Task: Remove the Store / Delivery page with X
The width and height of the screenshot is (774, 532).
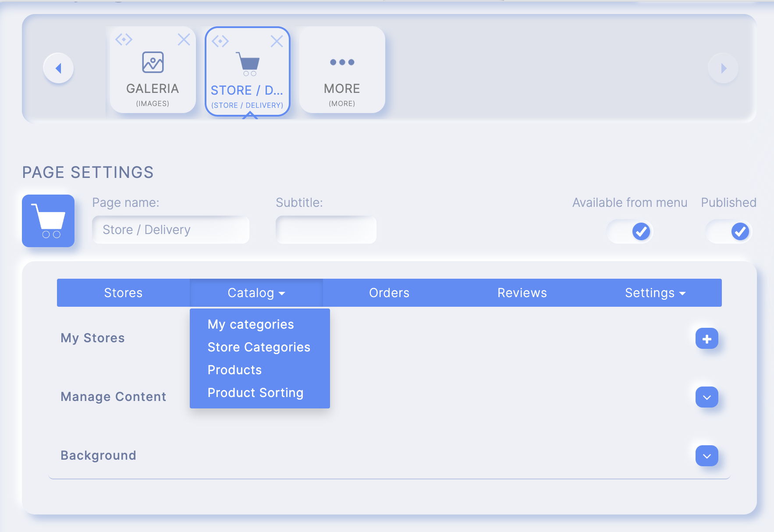Action: tap(277, 41)
